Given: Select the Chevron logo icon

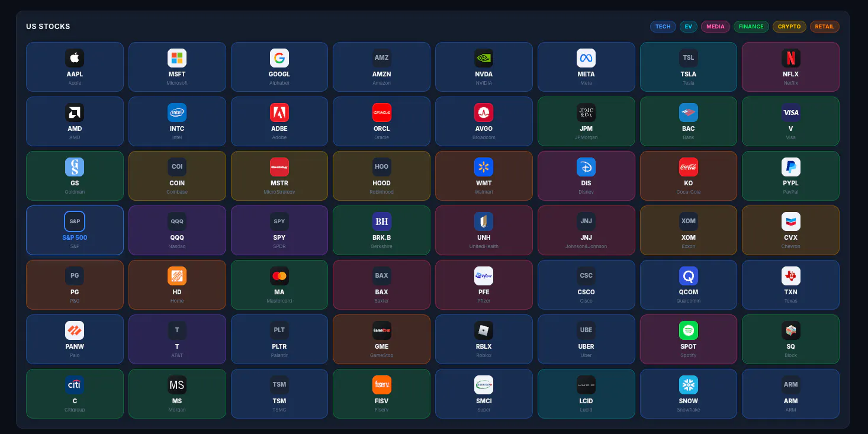Looking at the screenshot, I should [791, 221].
